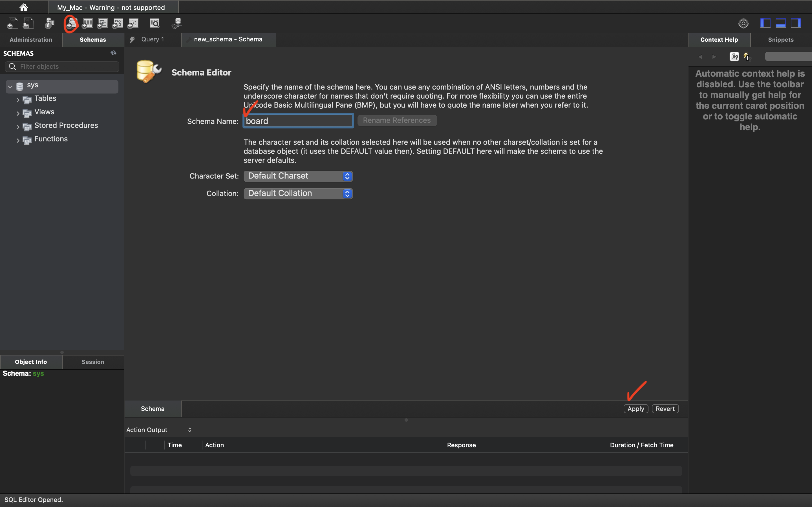The image size is (812, 507).
Task: Open the Character Set dropdown
Action: point(298,176)
